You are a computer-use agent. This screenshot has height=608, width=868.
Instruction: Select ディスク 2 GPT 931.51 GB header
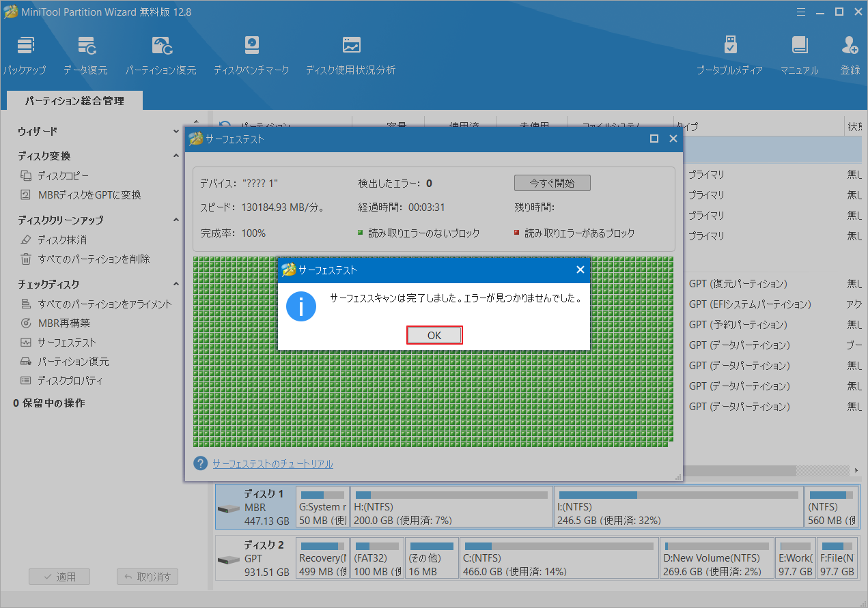coord(256,558)
